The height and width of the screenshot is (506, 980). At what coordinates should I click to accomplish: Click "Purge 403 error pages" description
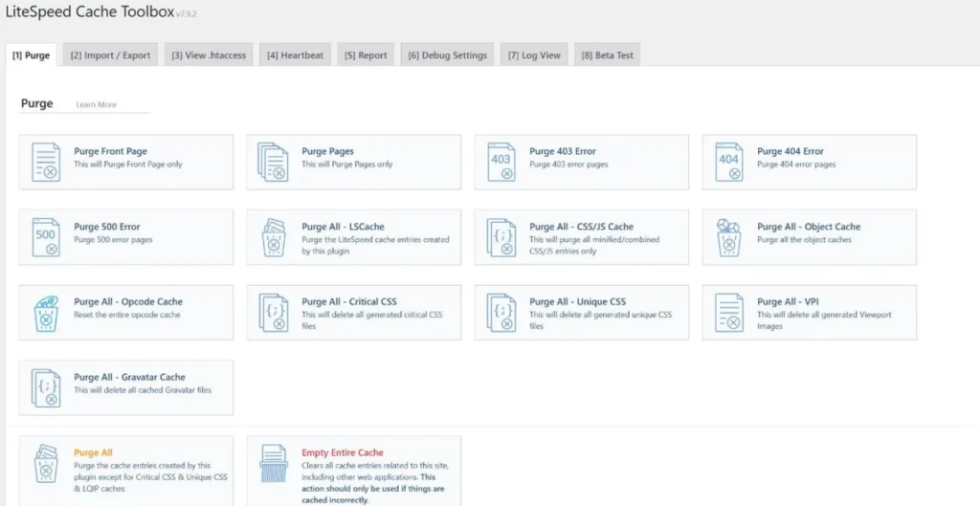point(568,165)
